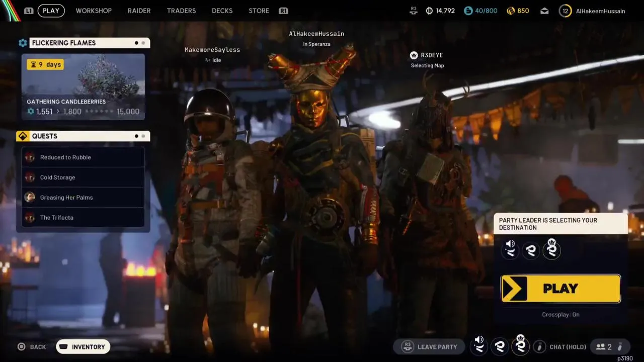644x362 pixels.
Task: Click the R3 stick icon in top bar
Action: [414, 11]
